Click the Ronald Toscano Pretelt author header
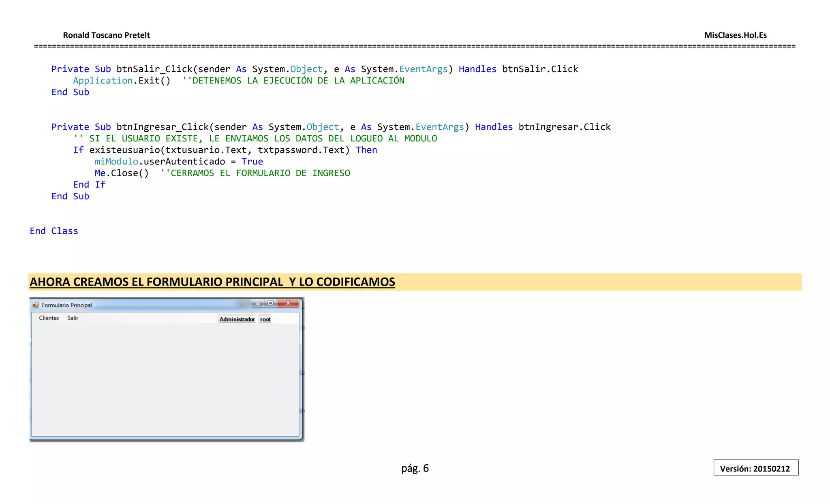The image size is (830, 504). (x=106, y=35)
